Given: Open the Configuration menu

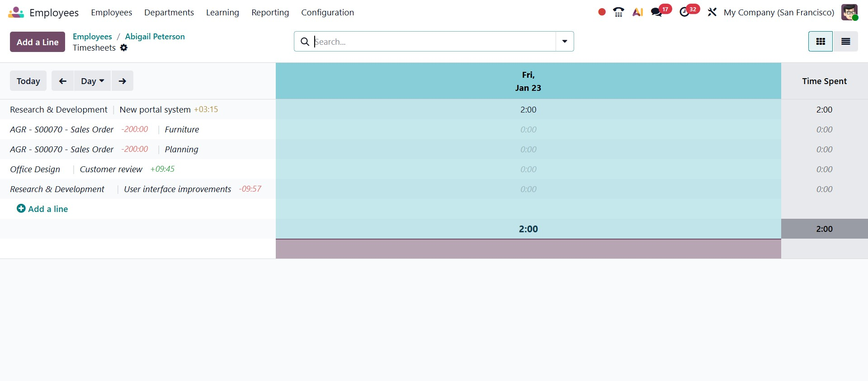Looking at the screenshot, I should pos(328,13).
